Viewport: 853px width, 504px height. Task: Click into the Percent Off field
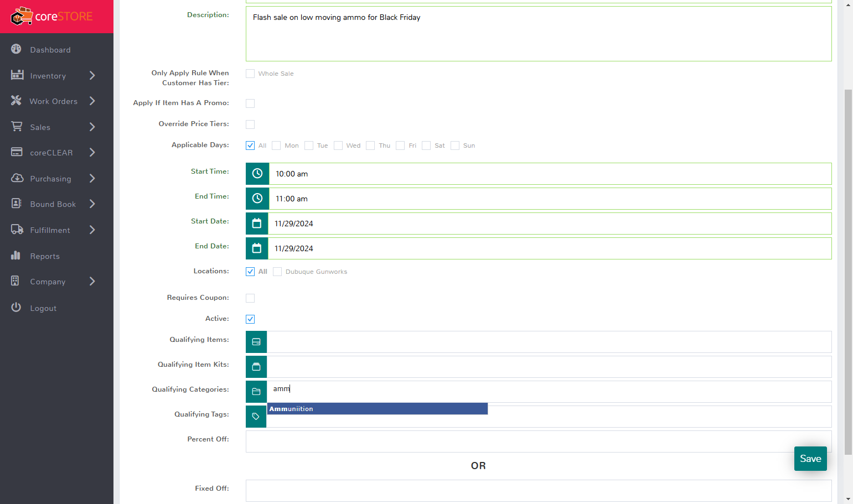539,441
